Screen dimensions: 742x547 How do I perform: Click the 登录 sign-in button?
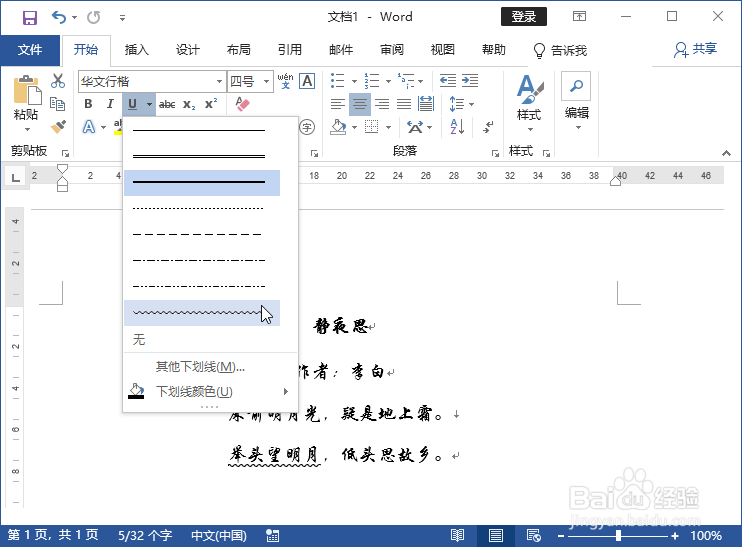click(524, 17)
